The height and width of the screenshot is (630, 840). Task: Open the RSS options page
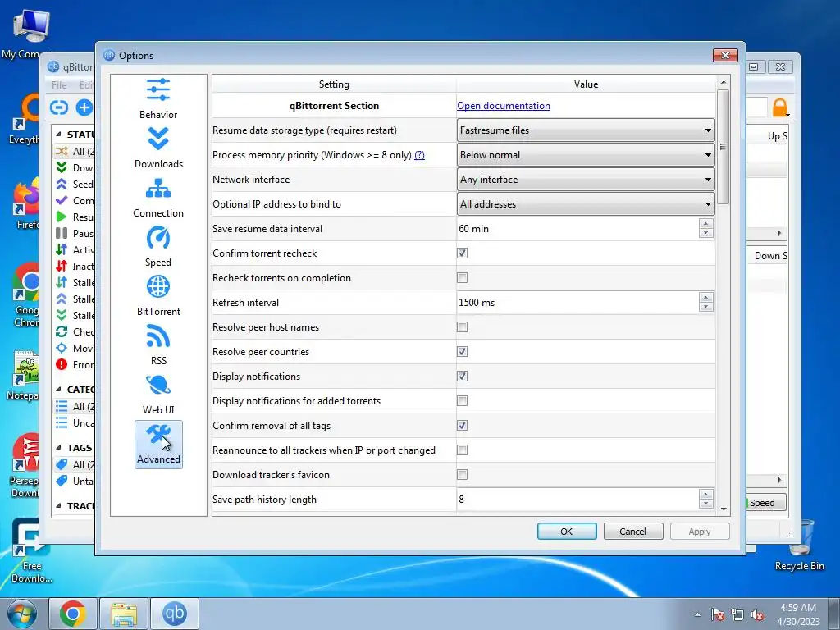pos(158,345)
